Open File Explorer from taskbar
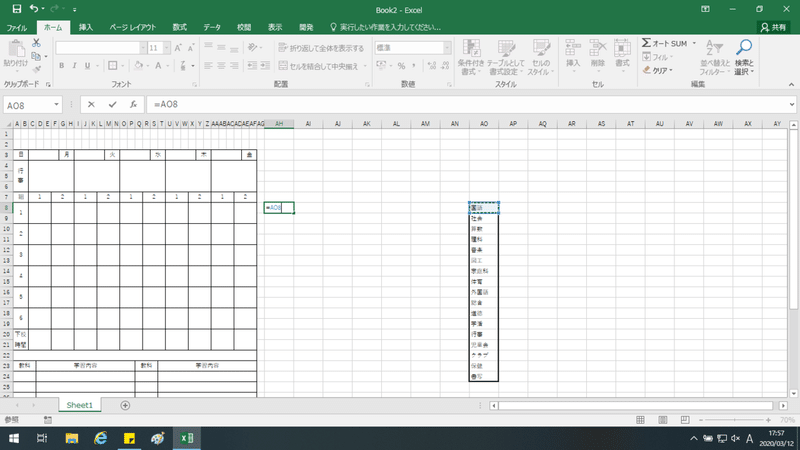 [71, 438]
